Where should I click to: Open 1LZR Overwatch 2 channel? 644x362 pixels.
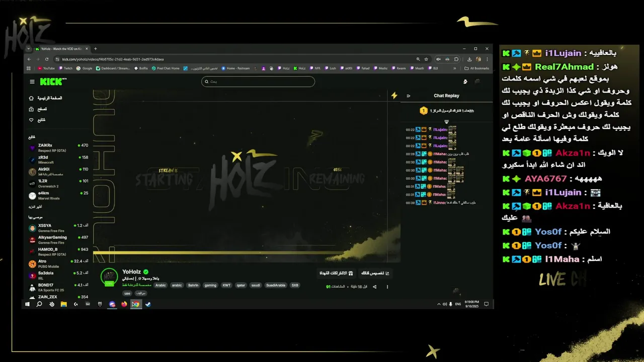(58, 184)
